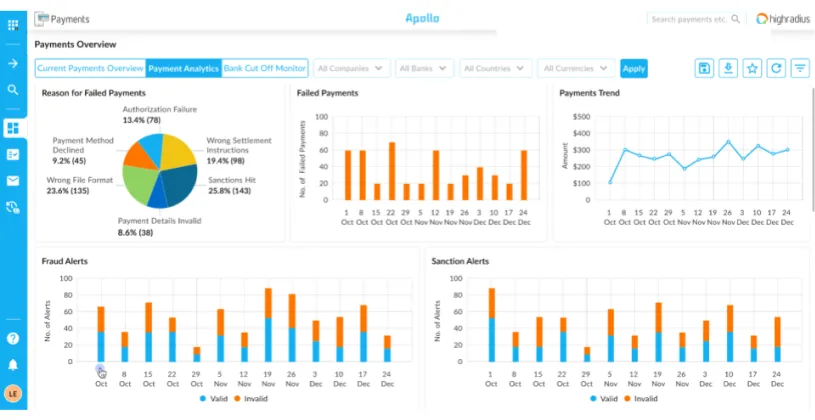Open the app grid menu in sidebar

pyautogui.click(x=13, y=24)
